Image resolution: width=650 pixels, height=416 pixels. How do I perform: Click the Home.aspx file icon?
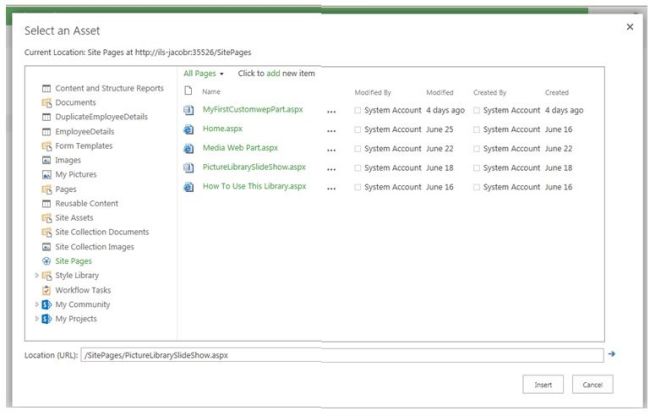[189, 129]
